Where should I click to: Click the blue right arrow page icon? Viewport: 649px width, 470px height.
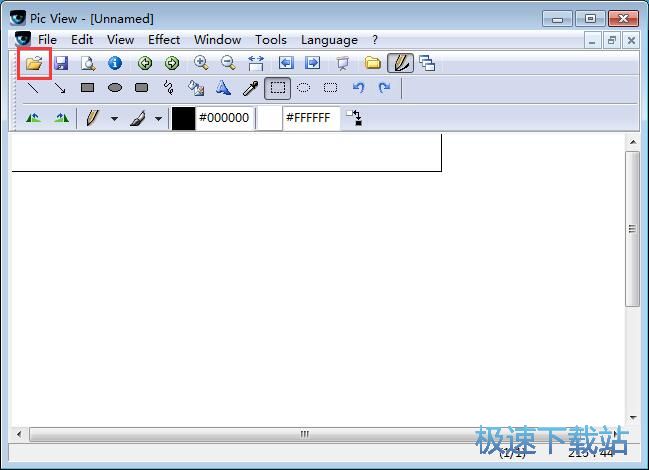pyautogui.click(x=312, y=63)
